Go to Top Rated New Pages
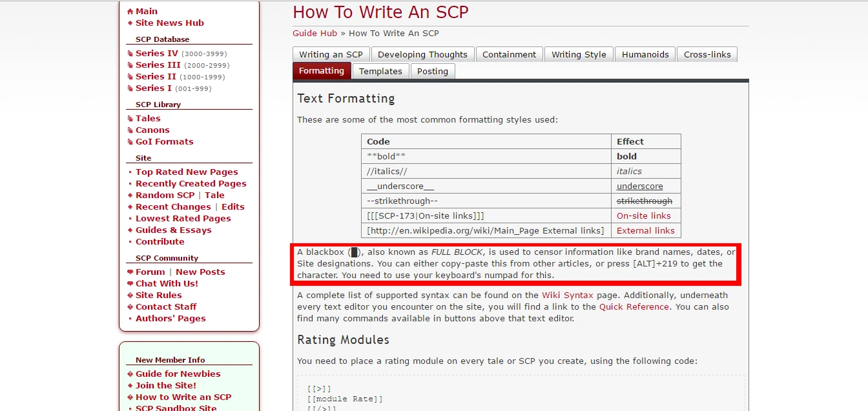The image size is (868, 411). coord(187,172)
